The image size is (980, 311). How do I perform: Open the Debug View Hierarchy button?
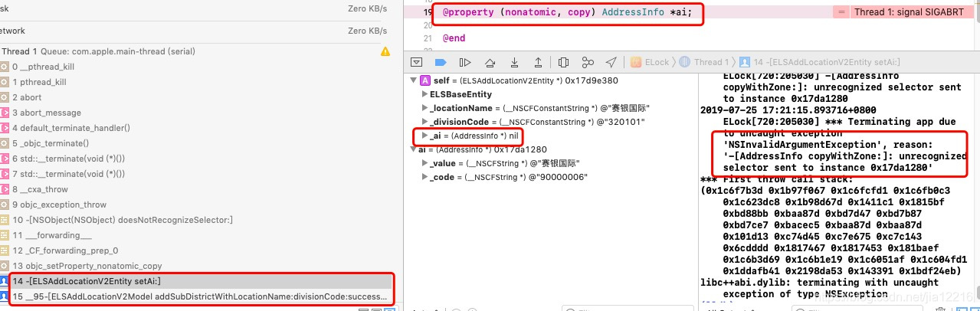pyautogui.click(x=563, y=62)
